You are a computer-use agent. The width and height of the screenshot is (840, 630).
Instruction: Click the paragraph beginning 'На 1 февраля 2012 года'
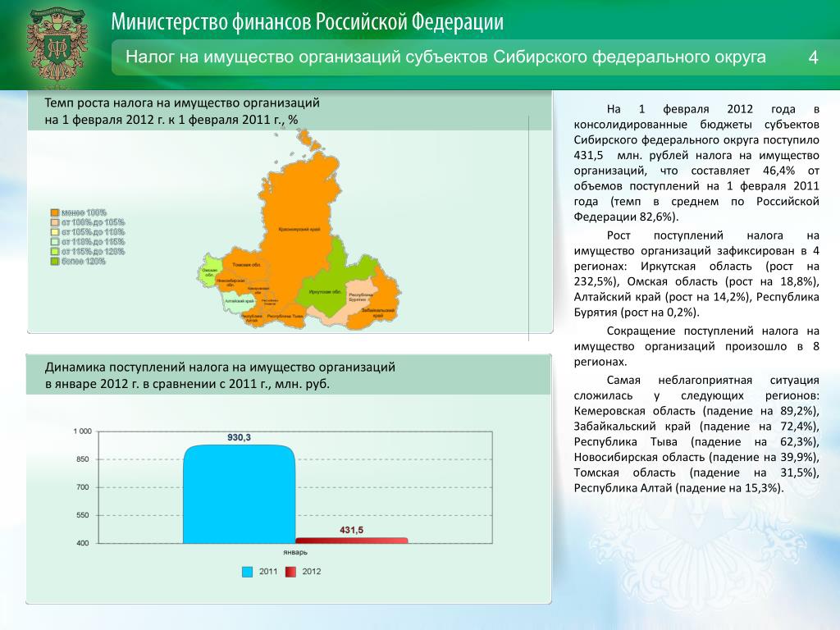coord(696,163)
